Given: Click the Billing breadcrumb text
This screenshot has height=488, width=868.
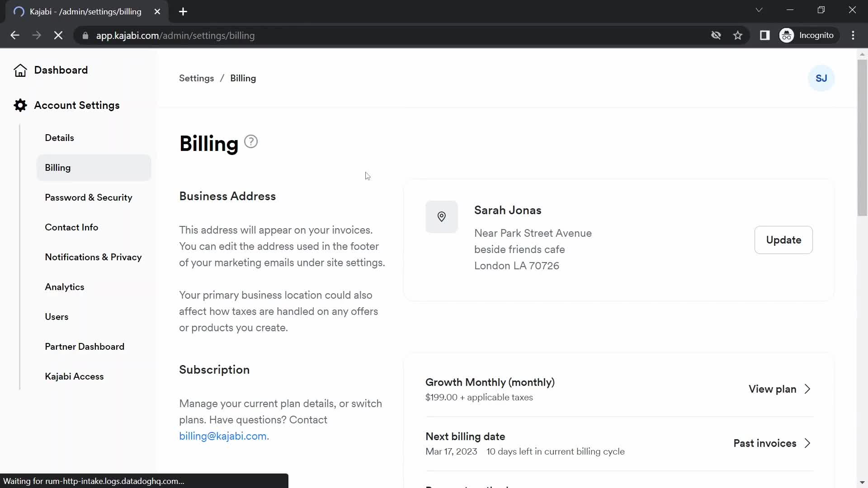Looking at the screenshot, I should [x=243, y=78].
